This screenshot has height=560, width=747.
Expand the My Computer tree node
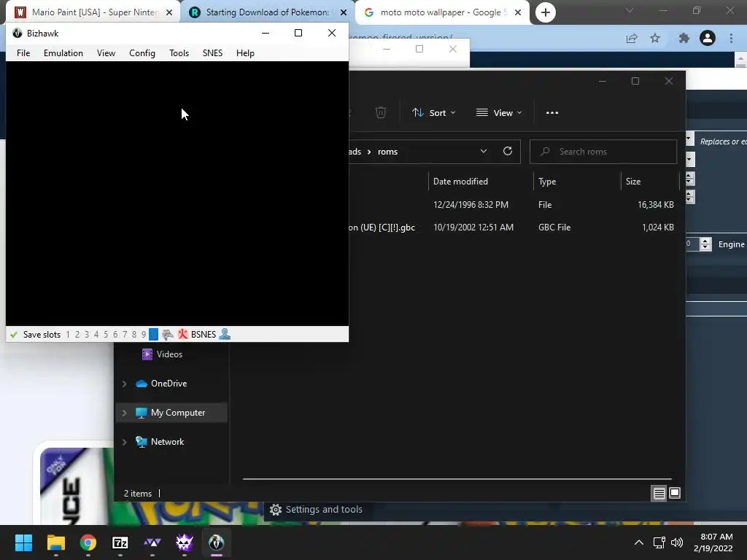124,413
